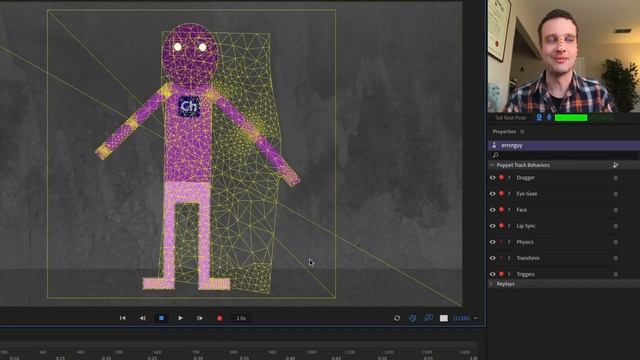Arm the Transform behavior for recording
This screenshot has width=640, height=360.
pos(501,258)
